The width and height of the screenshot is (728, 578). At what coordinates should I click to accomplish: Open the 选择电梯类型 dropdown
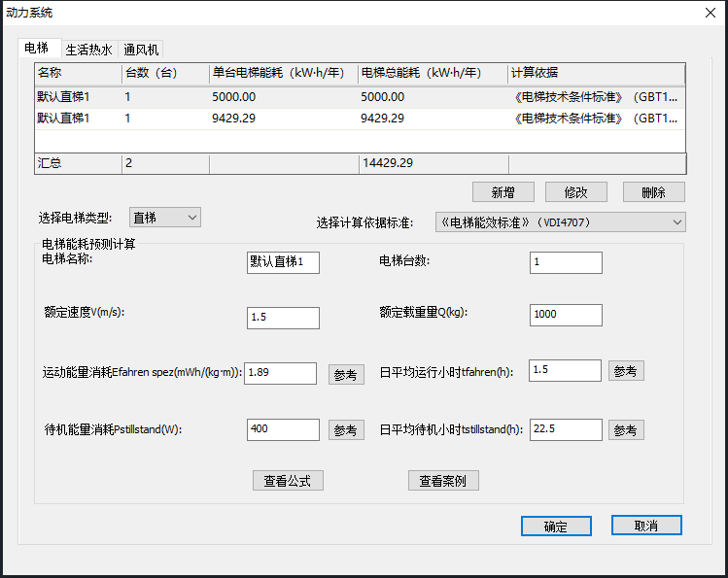pyautogui.click(x=165, y=217)
